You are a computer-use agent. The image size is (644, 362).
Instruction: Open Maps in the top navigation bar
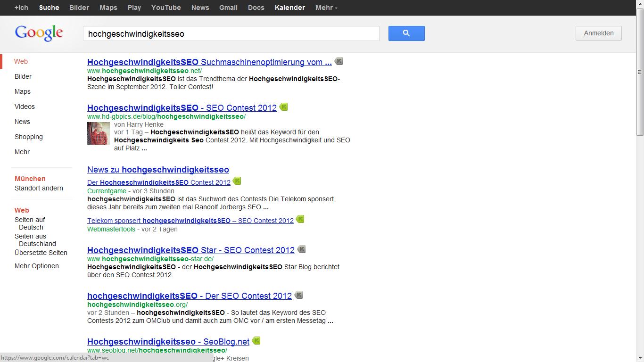pos(108,8)
